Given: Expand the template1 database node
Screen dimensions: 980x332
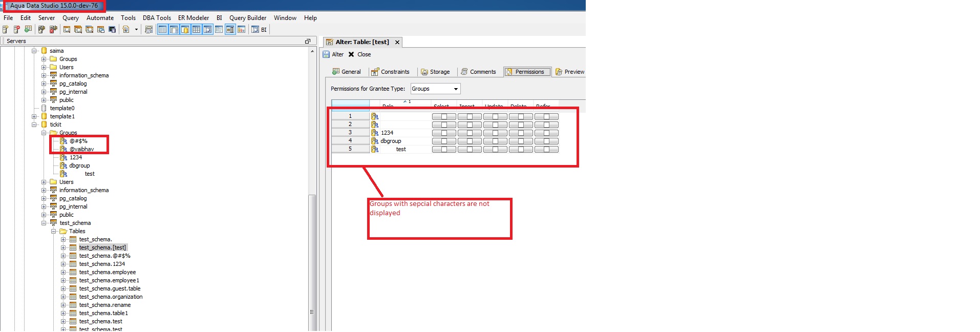Looking at the screenshot, I should pyautogui.click(x=34, y=116).
